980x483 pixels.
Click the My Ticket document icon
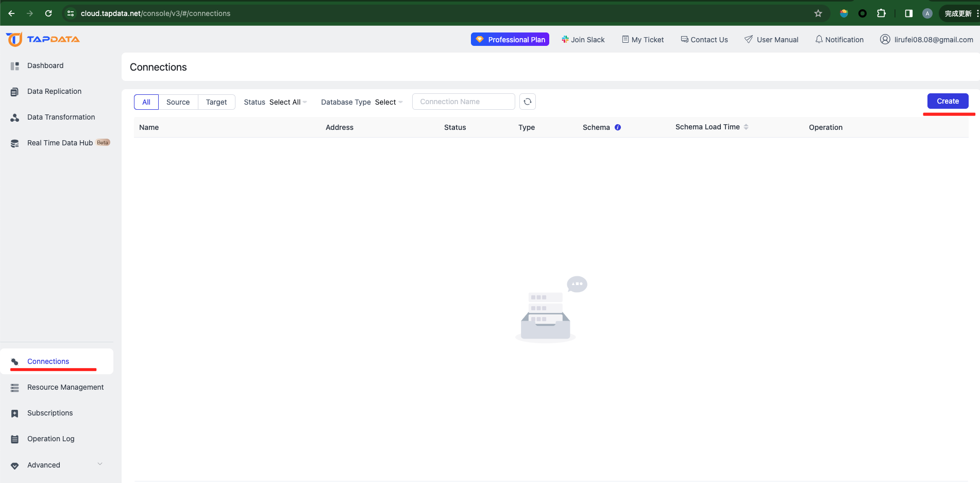(x=626, y=39)
